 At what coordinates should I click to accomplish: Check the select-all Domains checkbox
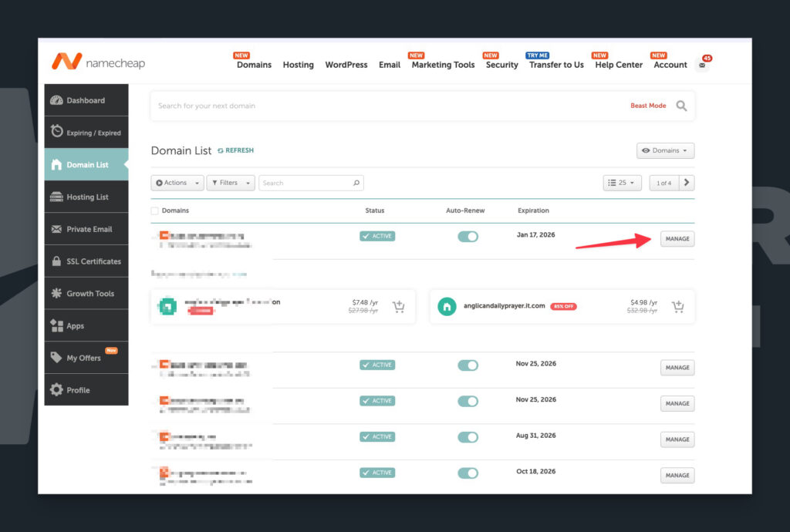pos(155,210)
